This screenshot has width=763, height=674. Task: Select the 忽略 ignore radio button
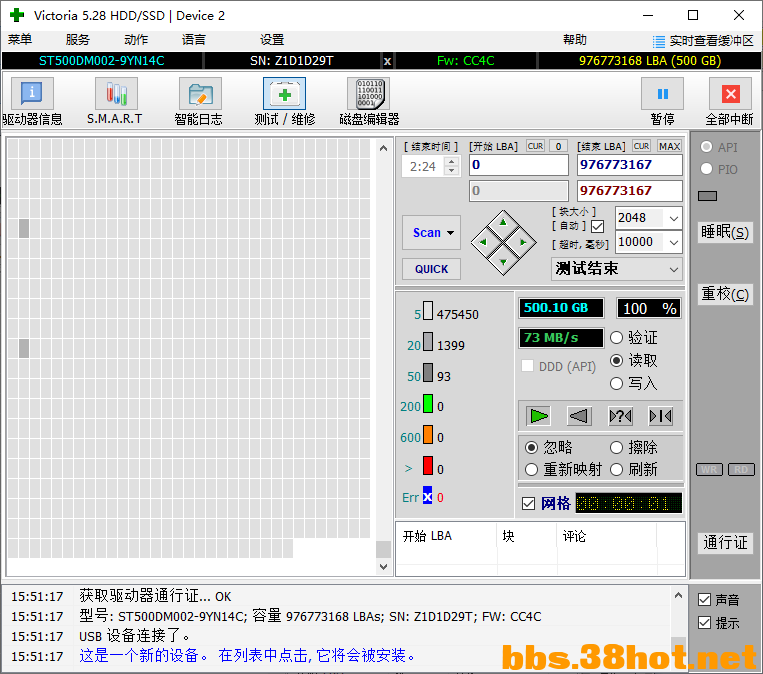coord(531,447)
